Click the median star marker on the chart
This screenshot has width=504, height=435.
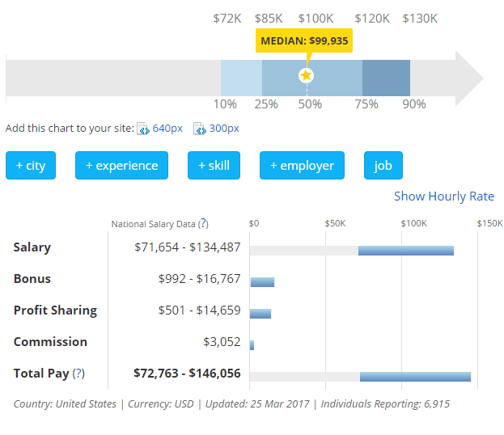pos(306,75)
